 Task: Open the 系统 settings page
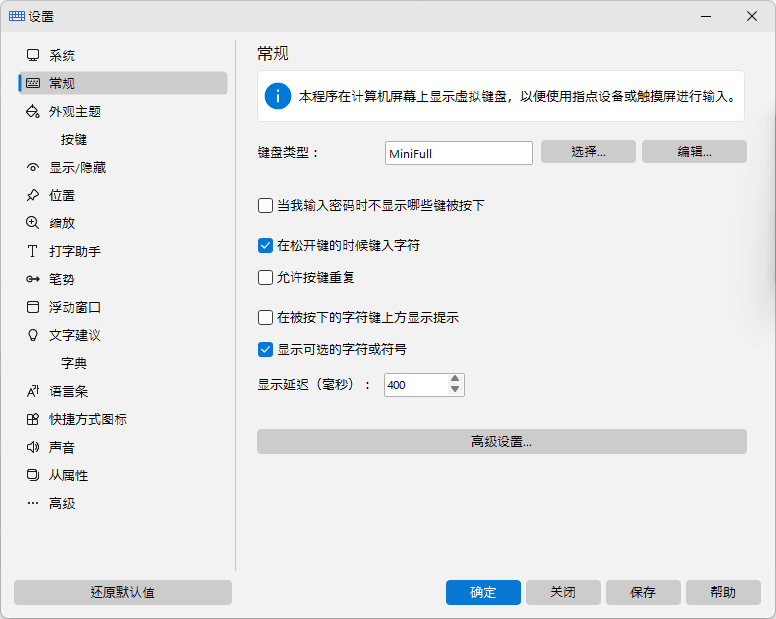[x=123, y=55]
